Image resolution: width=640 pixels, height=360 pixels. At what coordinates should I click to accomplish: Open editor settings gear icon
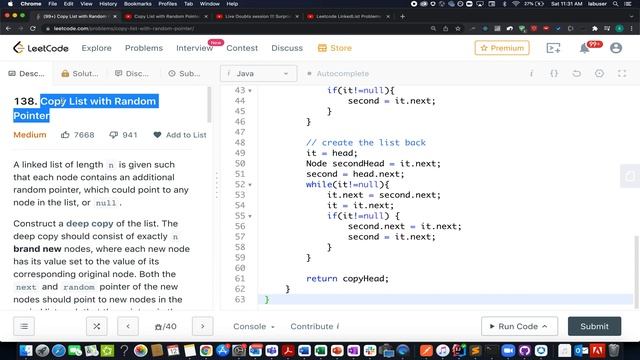pos(599,73)
